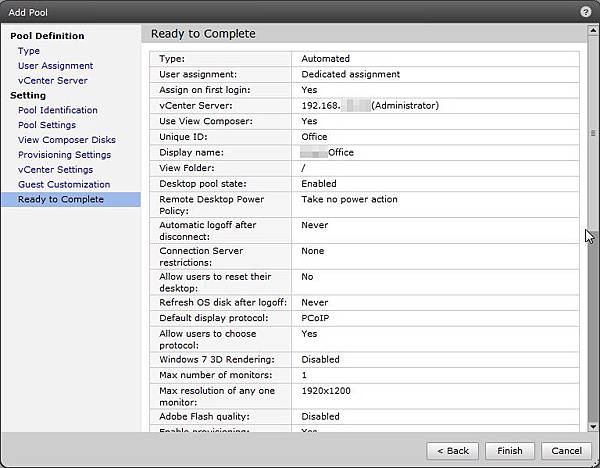Click Finish to create the pool

coord(510,451)
